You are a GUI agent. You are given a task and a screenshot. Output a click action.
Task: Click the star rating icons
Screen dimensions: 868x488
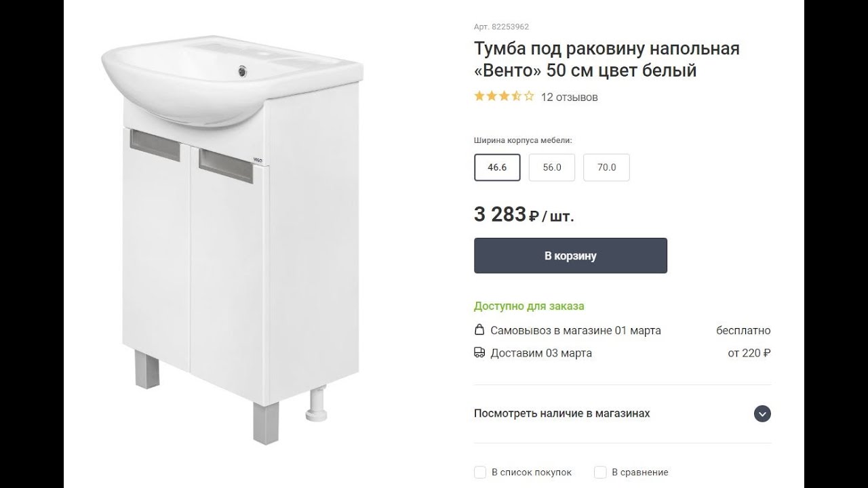point(504,96)
